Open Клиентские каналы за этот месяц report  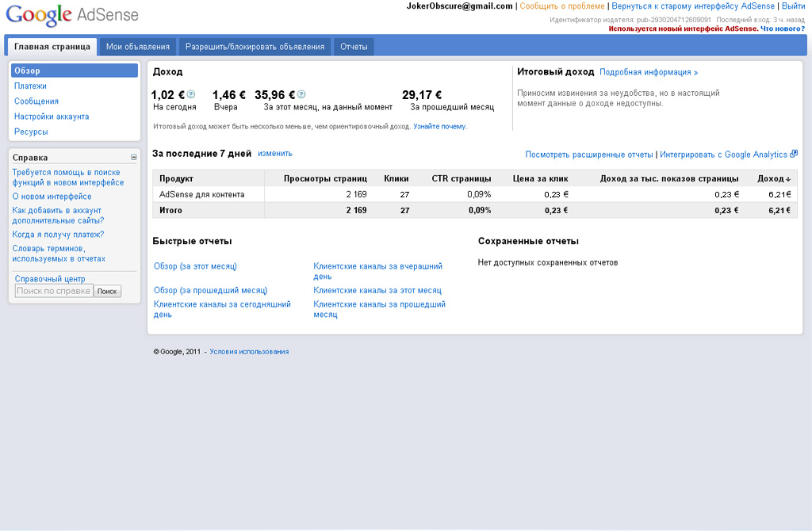pyautogui.click(x=377, y=290)
